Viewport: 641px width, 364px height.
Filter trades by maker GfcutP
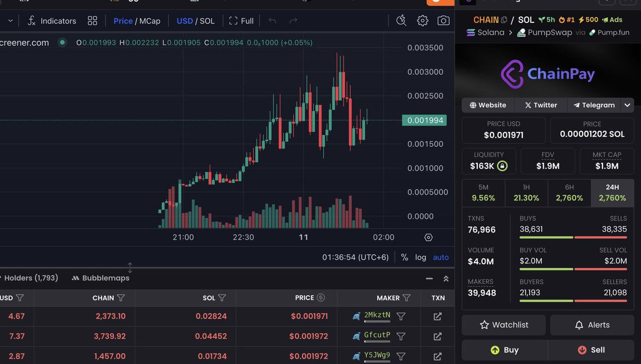coord(401,336)
